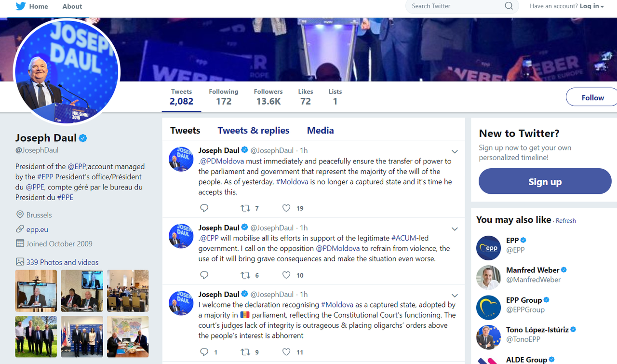Open the four men outdoors photo thumbnail
This screenshot has height=364, width=617.
pyautogui.click(x=36, y=337)
